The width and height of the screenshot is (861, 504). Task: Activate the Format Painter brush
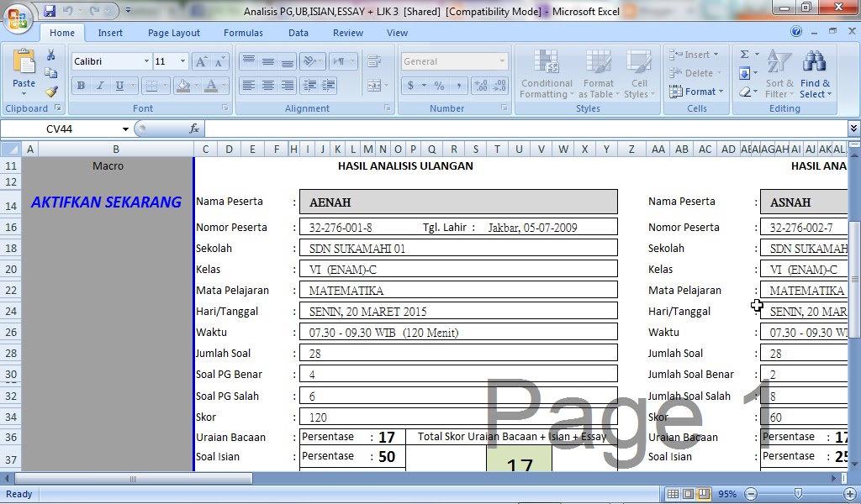pyautogui.click(x=51, y=91)
